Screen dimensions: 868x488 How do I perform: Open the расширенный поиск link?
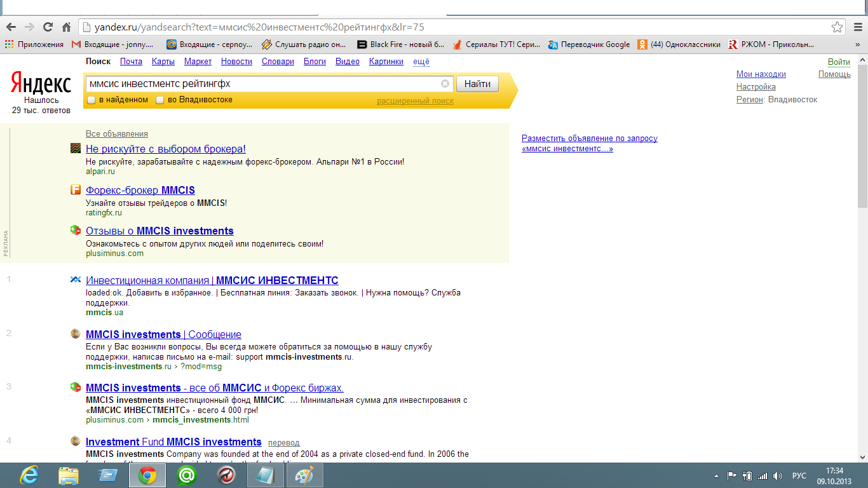coord(415,101)
